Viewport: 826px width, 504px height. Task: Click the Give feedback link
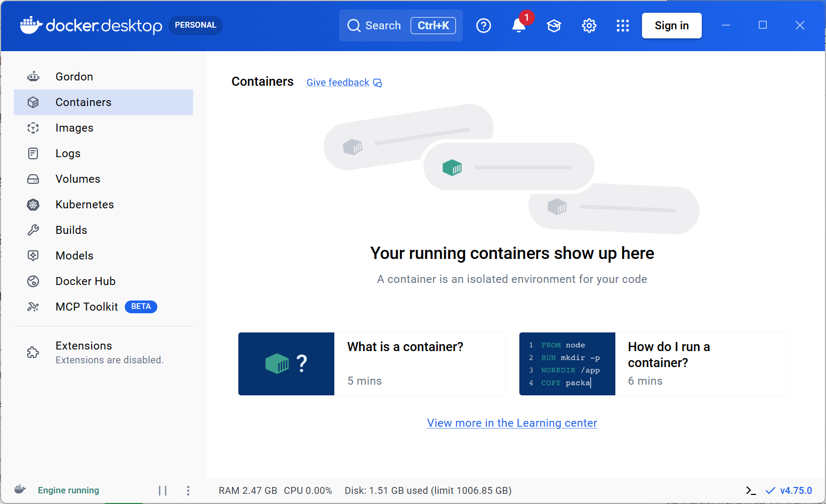tap(338, 83)
